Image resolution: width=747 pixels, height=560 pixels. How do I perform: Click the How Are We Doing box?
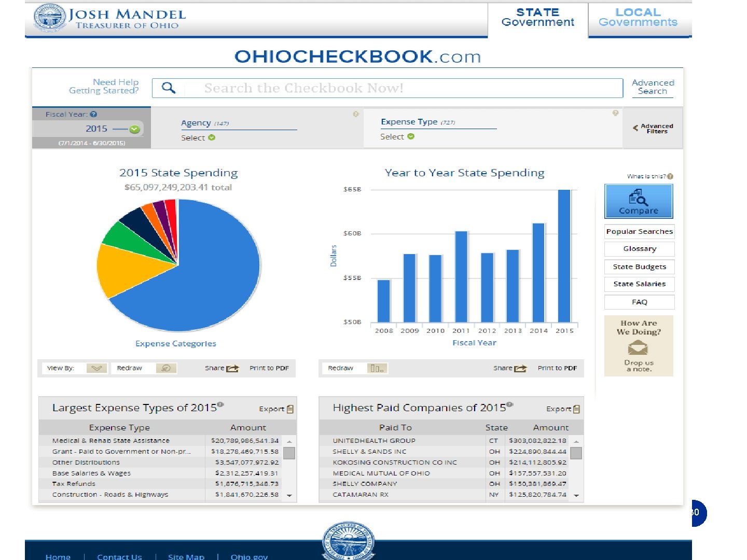tap(639, 346)
